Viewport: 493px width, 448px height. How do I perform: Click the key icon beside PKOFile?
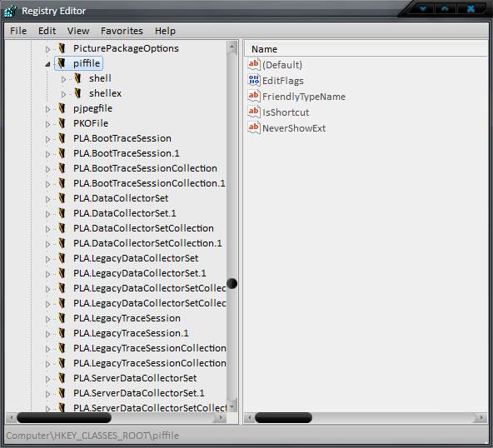tap(62, 123)
